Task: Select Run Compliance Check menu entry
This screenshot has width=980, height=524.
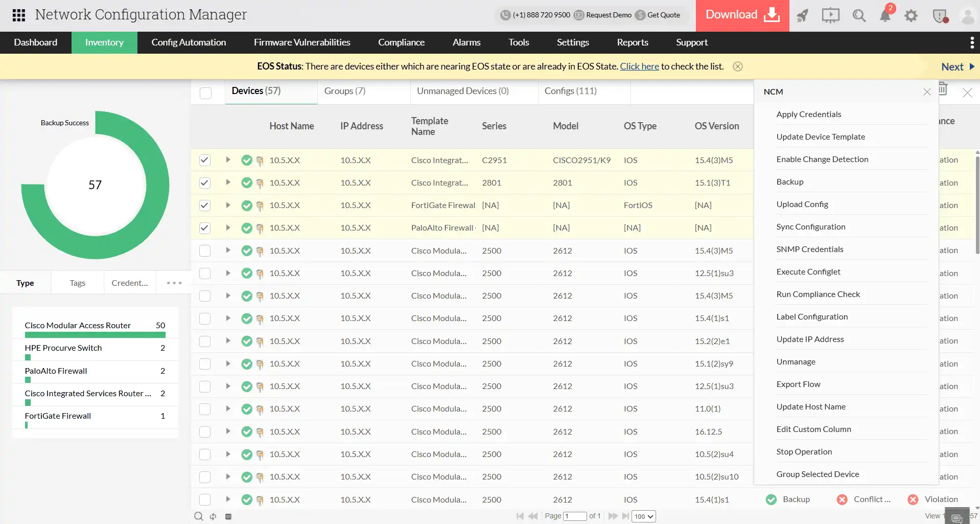Action: pos(818,294)
